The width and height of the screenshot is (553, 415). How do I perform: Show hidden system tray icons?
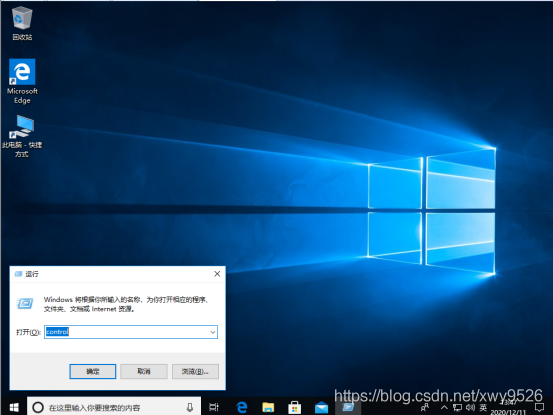(x=444, y=408)
